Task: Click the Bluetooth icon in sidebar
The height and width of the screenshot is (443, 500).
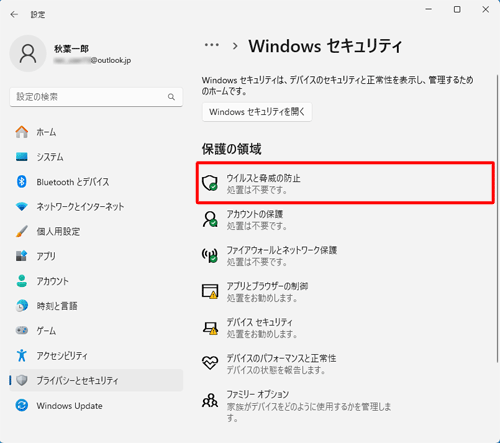Action: pos(22,182)
